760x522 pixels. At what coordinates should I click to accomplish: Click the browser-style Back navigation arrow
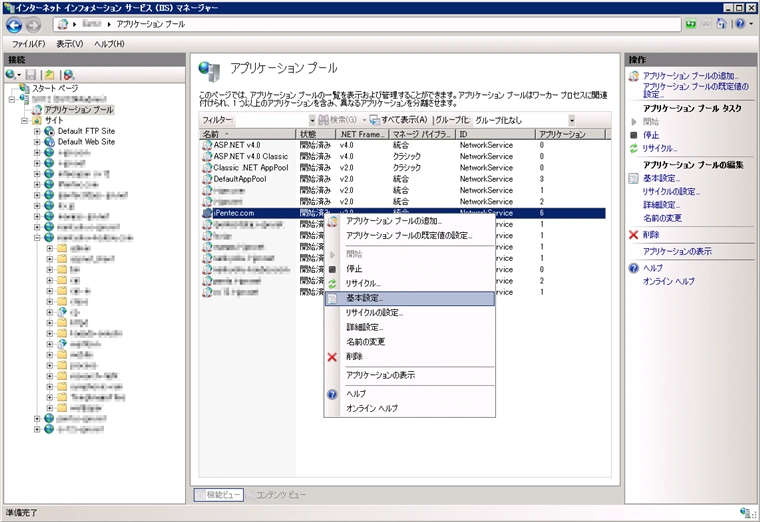click(x=15, y=24)
